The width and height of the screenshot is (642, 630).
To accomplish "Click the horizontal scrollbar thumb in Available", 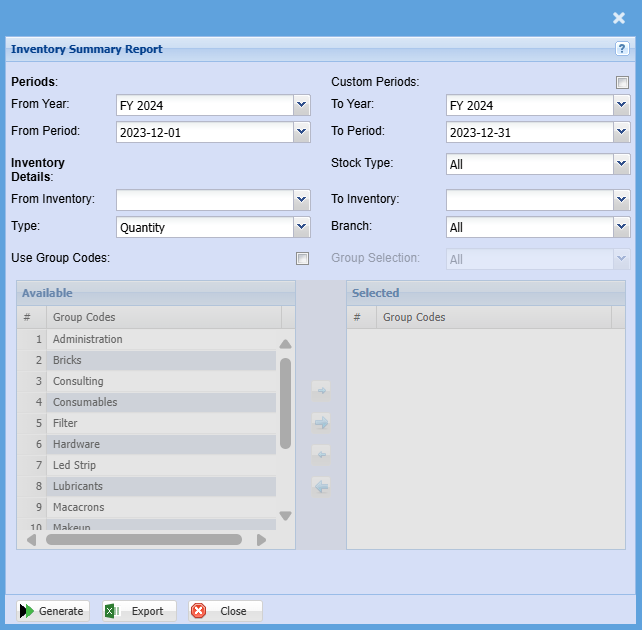I will click(144, 540).
